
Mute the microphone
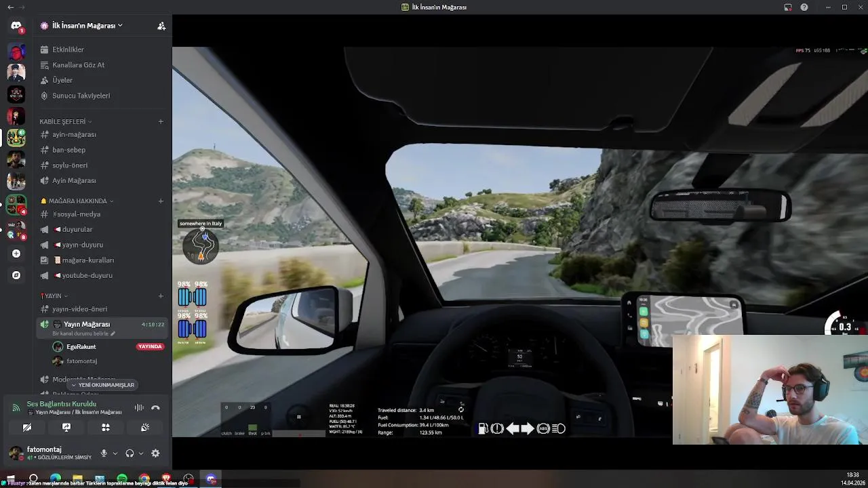pyautogui.click(x=104, y=453)
